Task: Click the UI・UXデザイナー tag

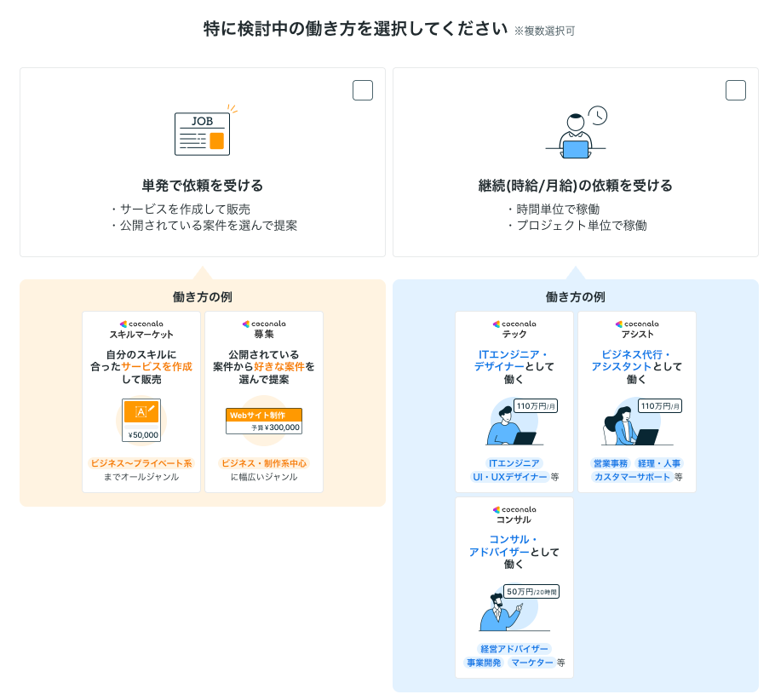Action: (x=509, y=478)
